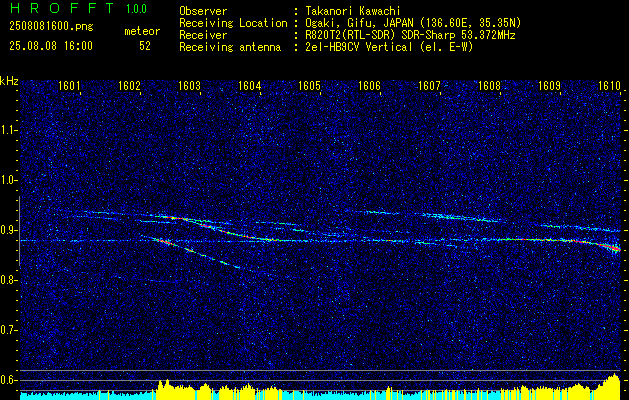Click the Observer label
The image size is (629, 400).
203,11
